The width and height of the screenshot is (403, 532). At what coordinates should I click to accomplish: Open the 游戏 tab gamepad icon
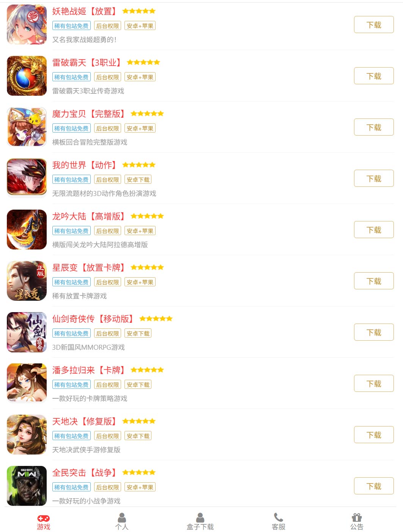[43, 518]
